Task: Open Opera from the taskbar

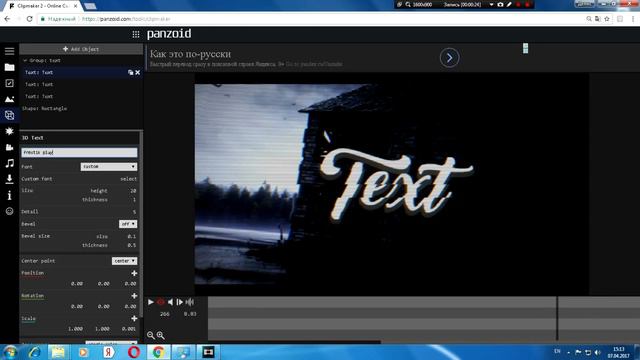Action: tap(134, 352)
